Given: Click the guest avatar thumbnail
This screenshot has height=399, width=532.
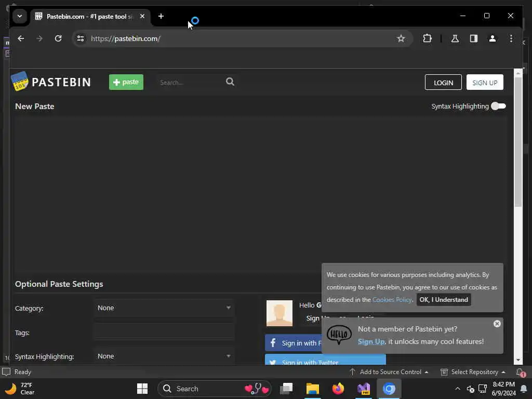Looking at the screenshot, I should [x=279, y=313].
